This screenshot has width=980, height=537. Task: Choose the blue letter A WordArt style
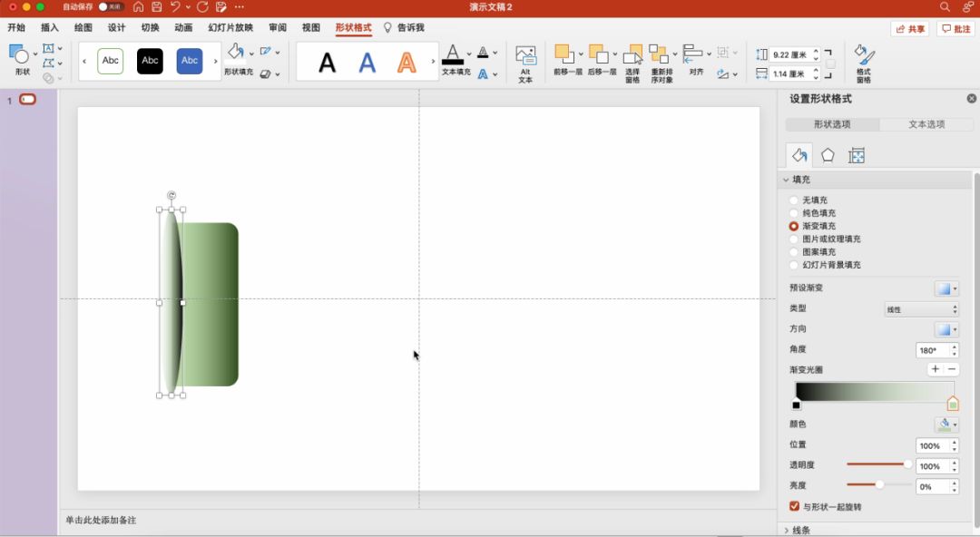click(x=367, y=62)
